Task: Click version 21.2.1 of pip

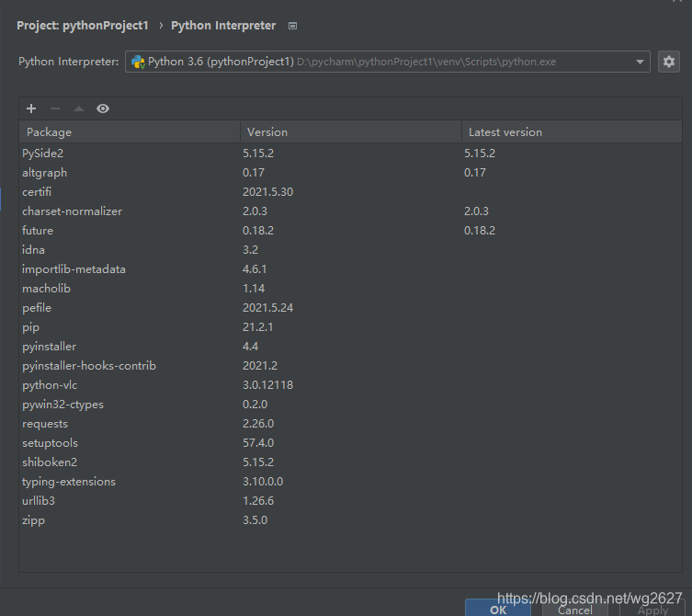Action: pos(257,327)
